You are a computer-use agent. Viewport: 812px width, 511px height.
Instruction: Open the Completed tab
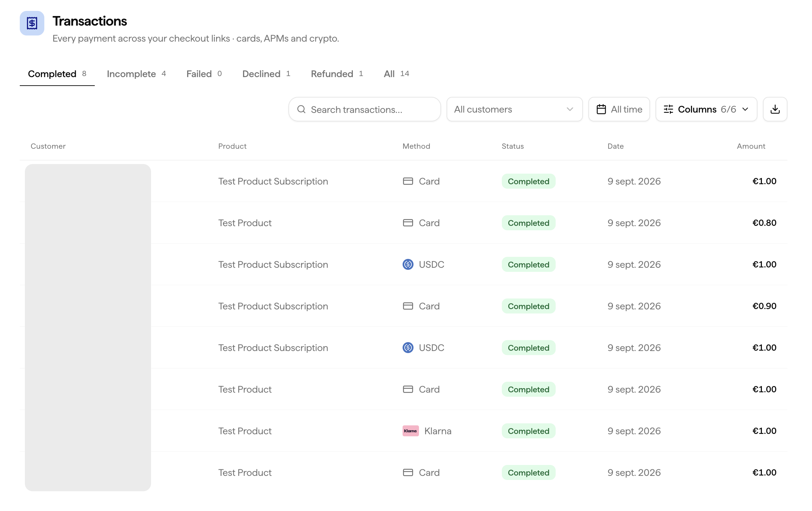[x=57, y=74]
